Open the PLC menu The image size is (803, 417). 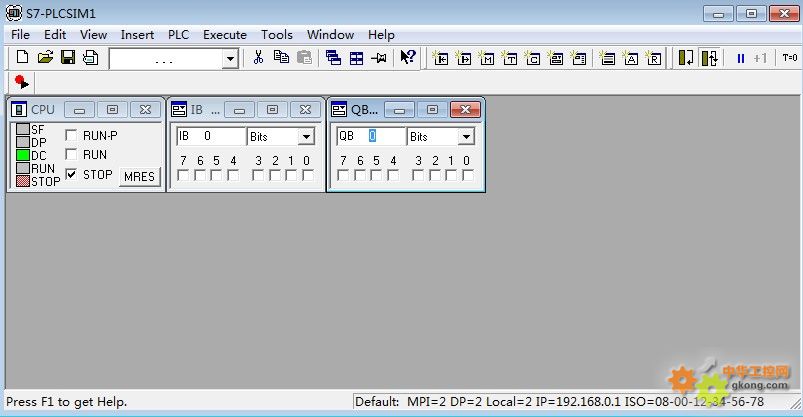point(178,35)
